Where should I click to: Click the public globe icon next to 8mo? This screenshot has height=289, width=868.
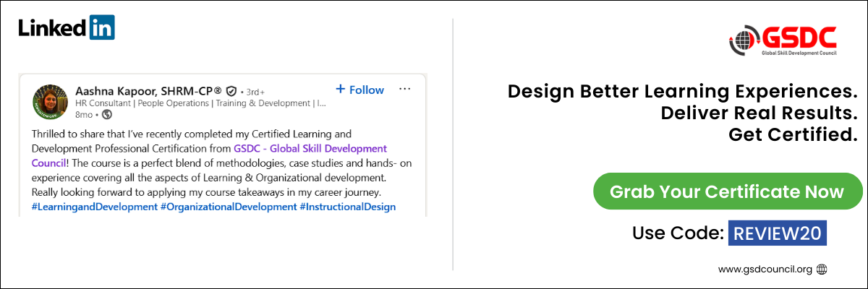107,114
